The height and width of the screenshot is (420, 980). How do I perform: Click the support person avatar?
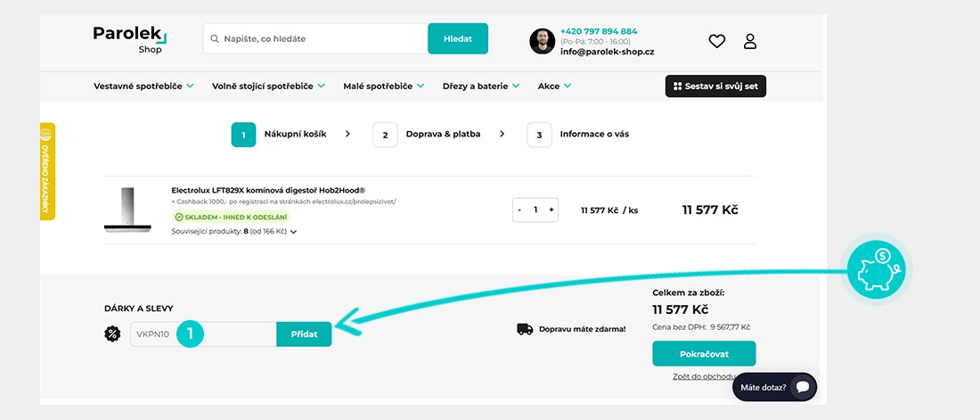542,41
